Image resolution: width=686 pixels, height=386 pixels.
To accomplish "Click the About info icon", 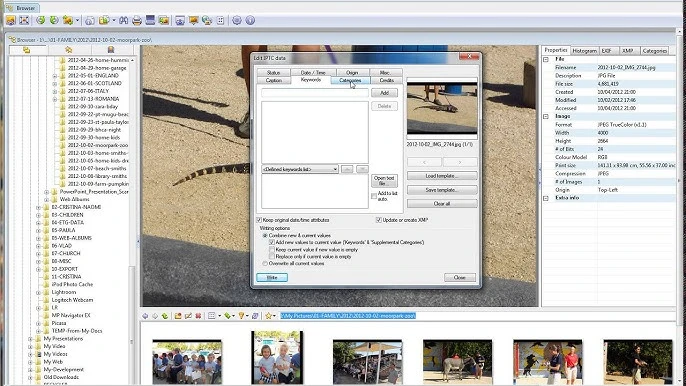I will click(x=250, y=20).
